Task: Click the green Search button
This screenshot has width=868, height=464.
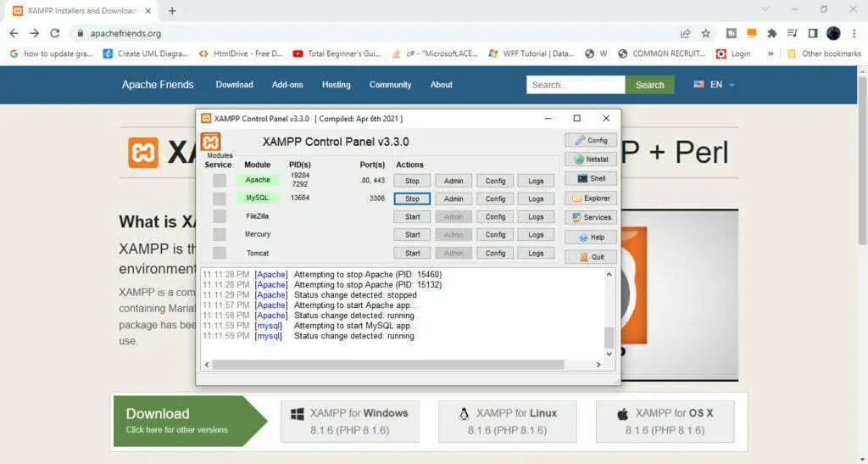Action: 650,85
